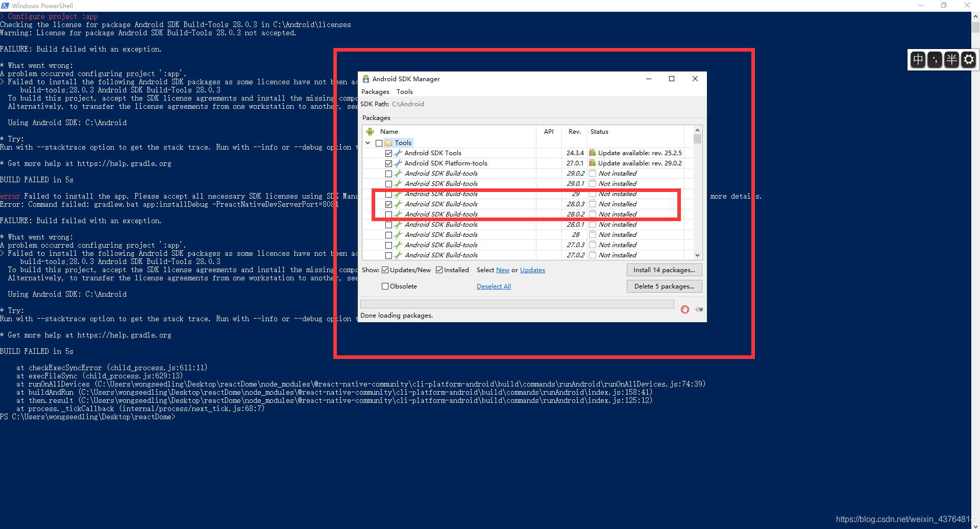980x529 pixels.
Task: Click the wrench icon for Android SDK Tools
Action: 398,153
